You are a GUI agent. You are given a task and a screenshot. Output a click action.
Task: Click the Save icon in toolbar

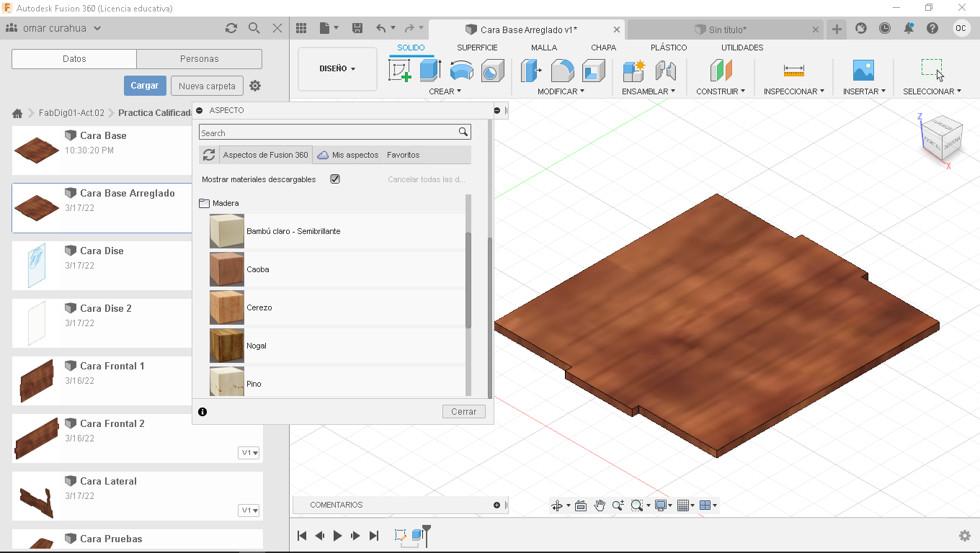point(357,28)
